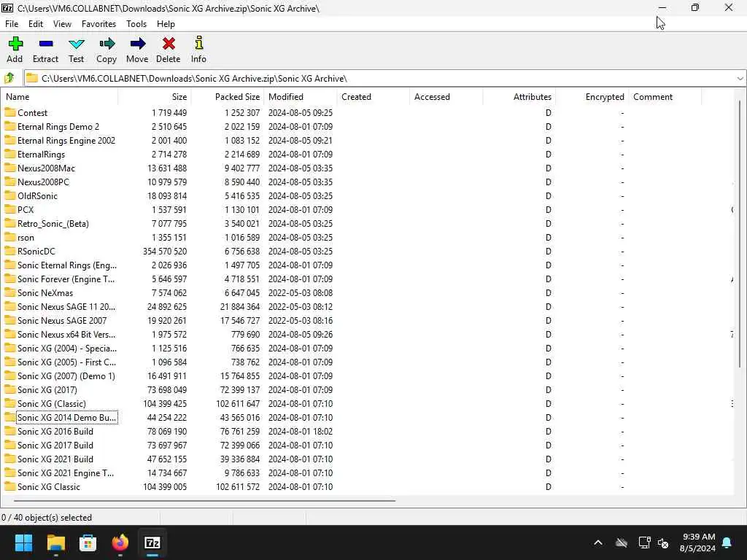The height and width of the screenshot is (560, 747).
Task: Sort by Packed Size column header
Action: click(x=228, y=97)
